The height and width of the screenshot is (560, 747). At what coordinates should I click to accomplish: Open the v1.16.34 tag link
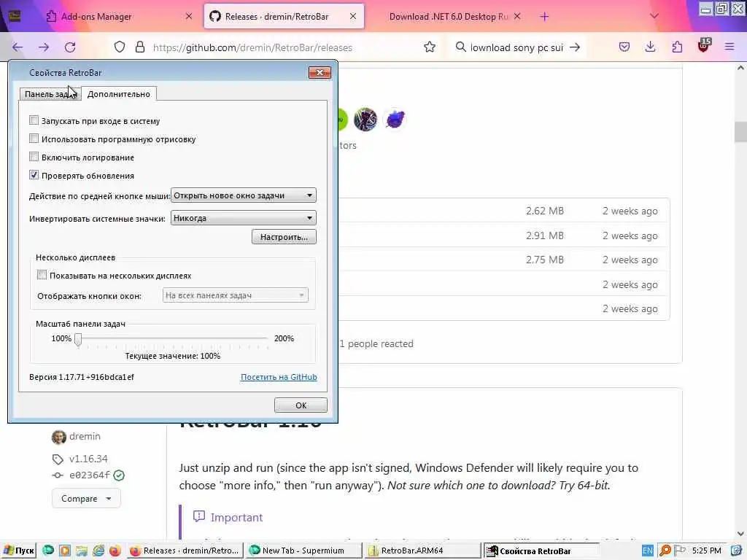click(x=88, y=459)
